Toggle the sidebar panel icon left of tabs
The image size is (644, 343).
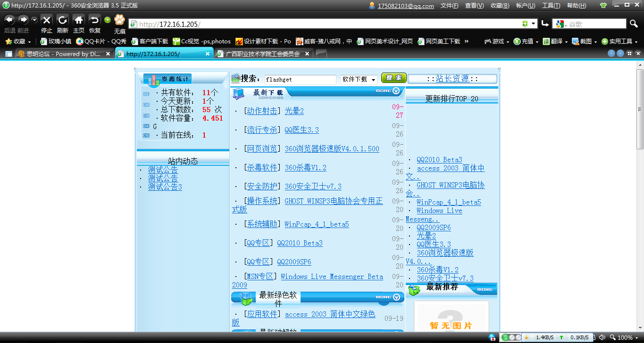point(8,54)
